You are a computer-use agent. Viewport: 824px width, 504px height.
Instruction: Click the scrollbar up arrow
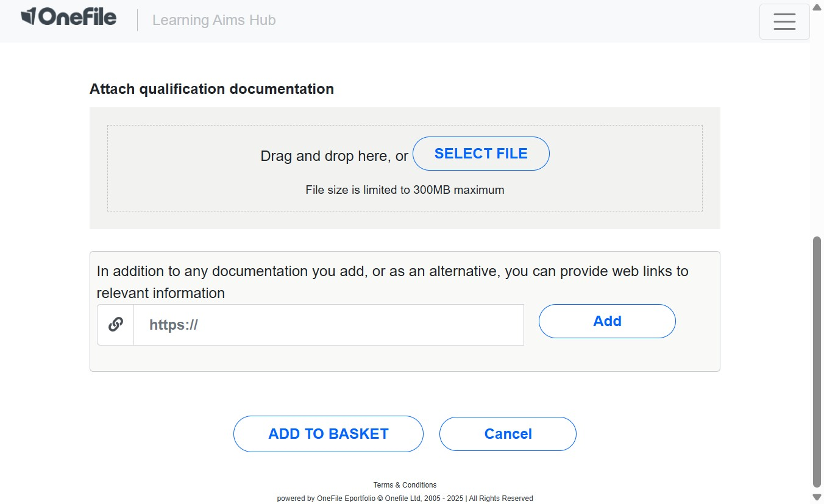point(817,7)
